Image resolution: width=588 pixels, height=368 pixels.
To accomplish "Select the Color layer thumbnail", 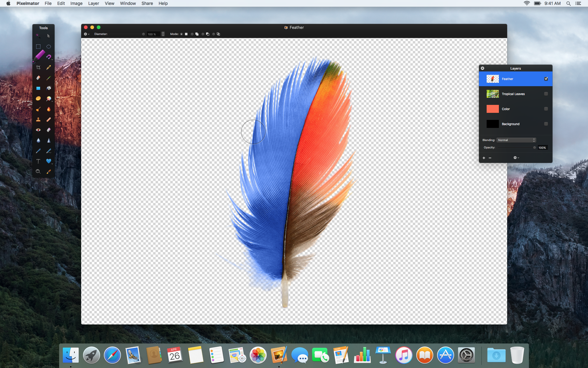I will tap(492, 109).
